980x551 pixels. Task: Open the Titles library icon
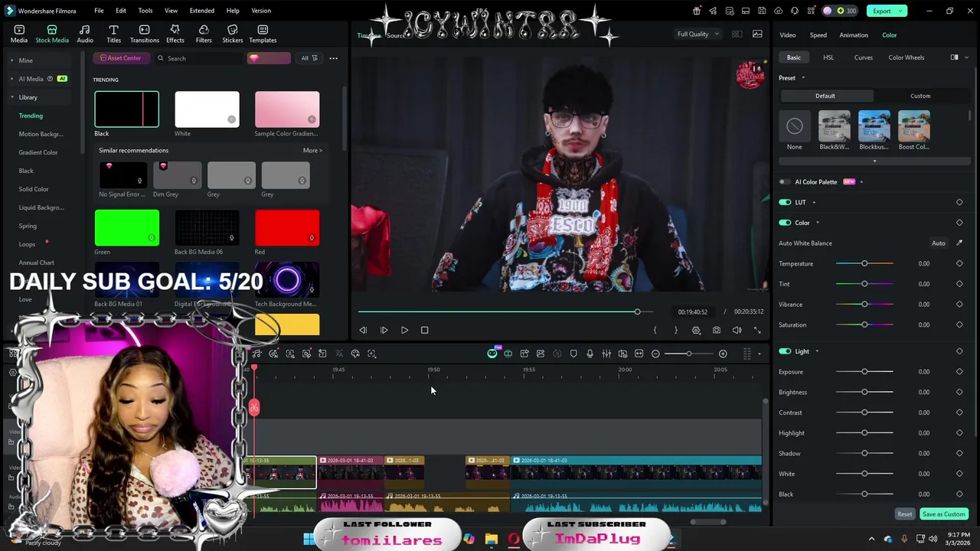pyautogui.click(x=113, y=30)
